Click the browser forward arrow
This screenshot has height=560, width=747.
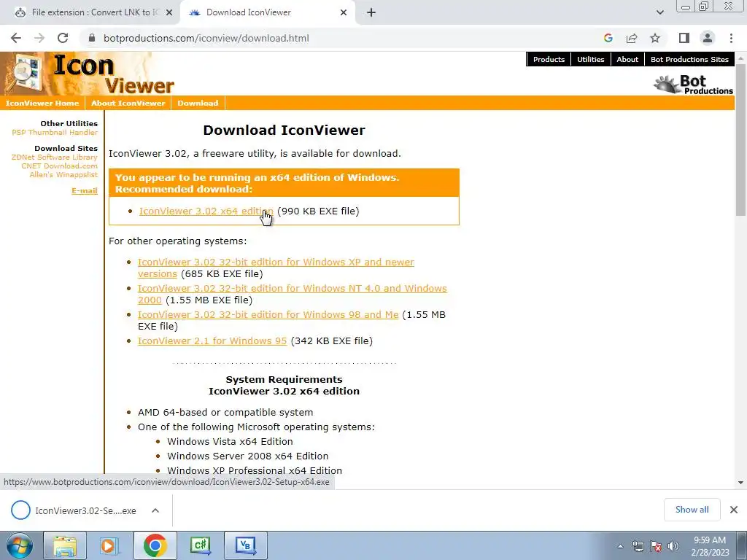[x=39, y=38]
